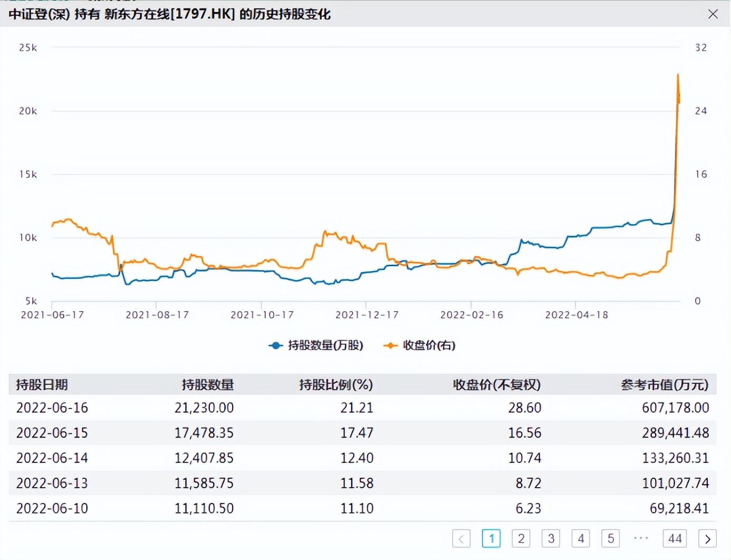The height and width of the screenshot is (560, 731).
Task: Select the 2022-06-15 date cell
Action: (52, 433)
